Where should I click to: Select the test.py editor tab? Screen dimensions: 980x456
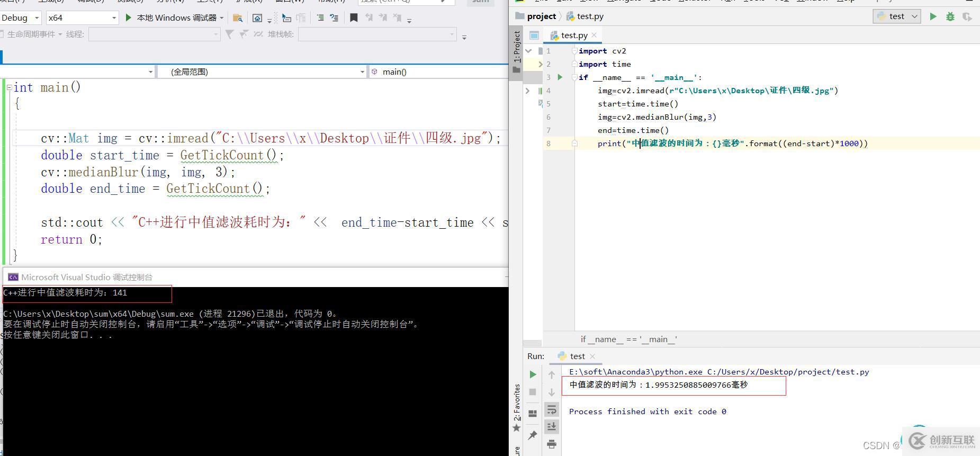pos(574,35)
